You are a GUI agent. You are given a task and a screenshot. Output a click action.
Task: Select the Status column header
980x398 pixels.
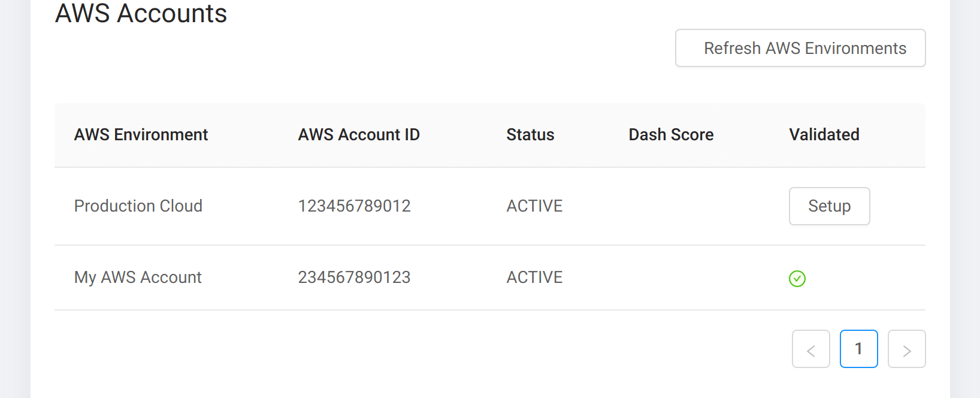pyautogui.click(x=530, y=135)
